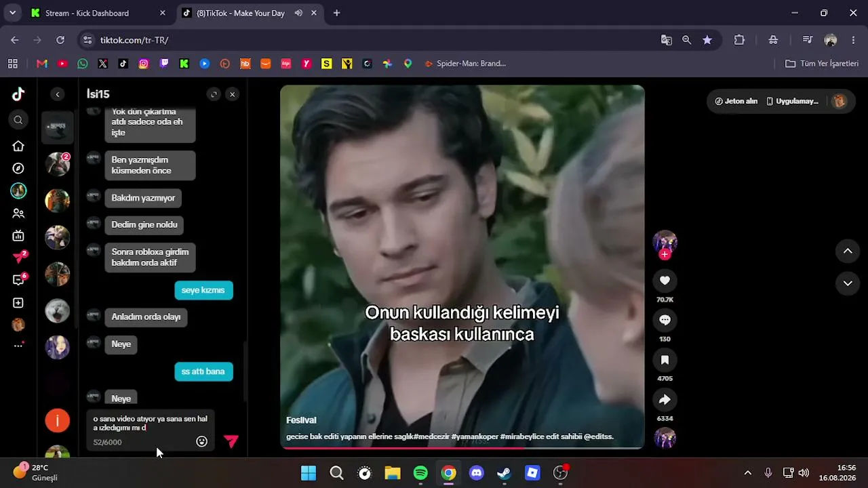Open the YouTube bookmark
The image size is (868, 488).
tap(62, 64)
